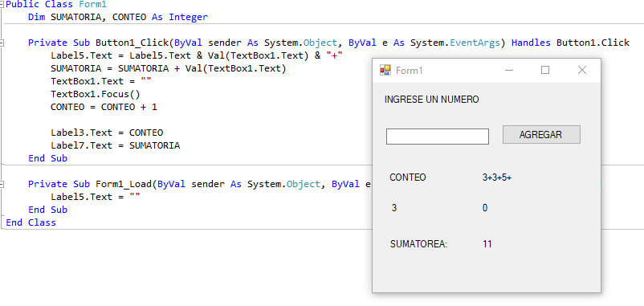Collapse the Public Class Form1 region
Image resolution: width=644 pixels, height=306 pixels.
(x=2, y=5)
